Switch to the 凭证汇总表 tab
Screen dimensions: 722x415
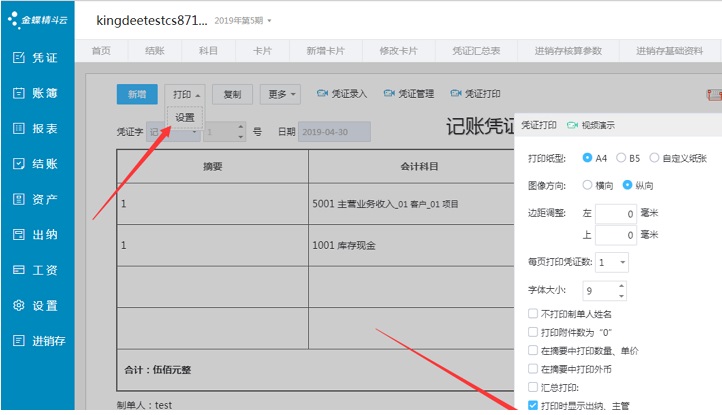pyautogui.click(x=479, y=50)
